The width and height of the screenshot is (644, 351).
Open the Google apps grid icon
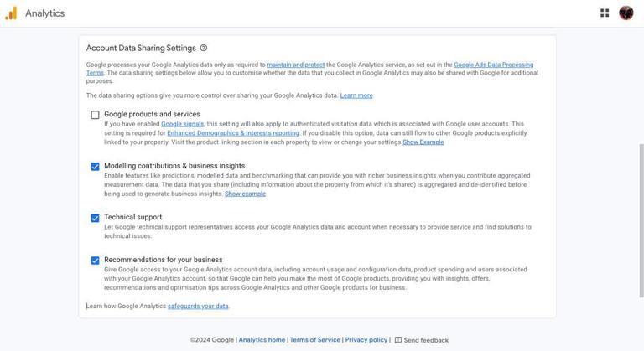point(605,13)
